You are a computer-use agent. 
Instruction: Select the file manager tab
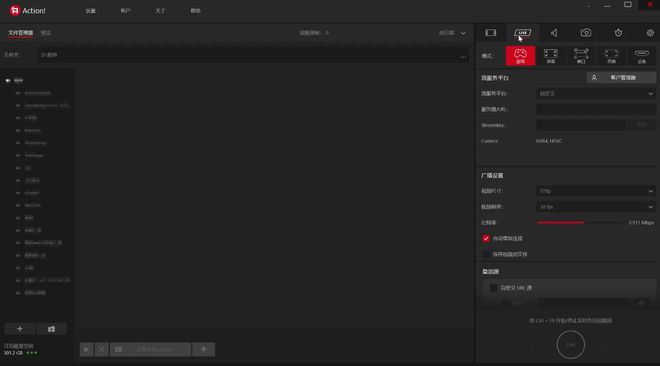click(21, 33)
